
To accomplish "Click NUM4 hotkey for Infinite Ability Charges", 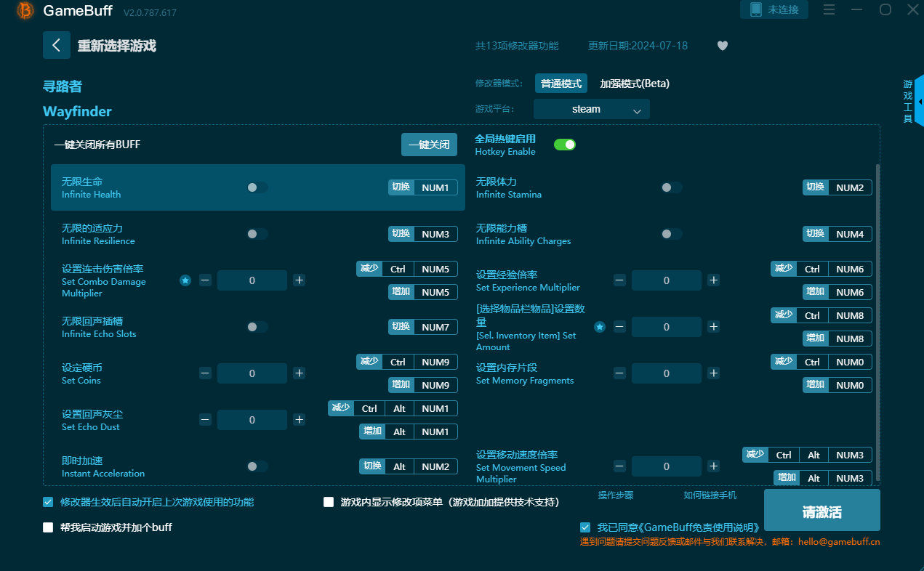I will click(850, 234).
